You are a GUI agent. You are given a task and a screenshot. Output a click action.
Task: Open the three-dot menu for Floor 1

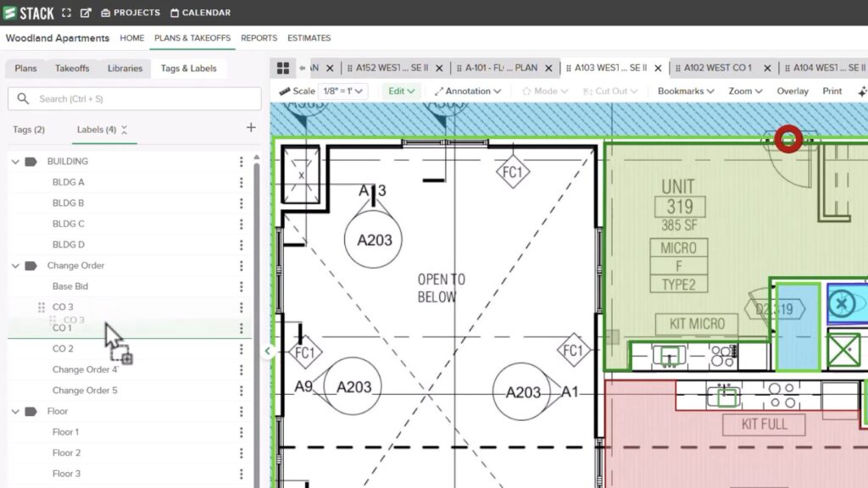click(x=241, y=432)
